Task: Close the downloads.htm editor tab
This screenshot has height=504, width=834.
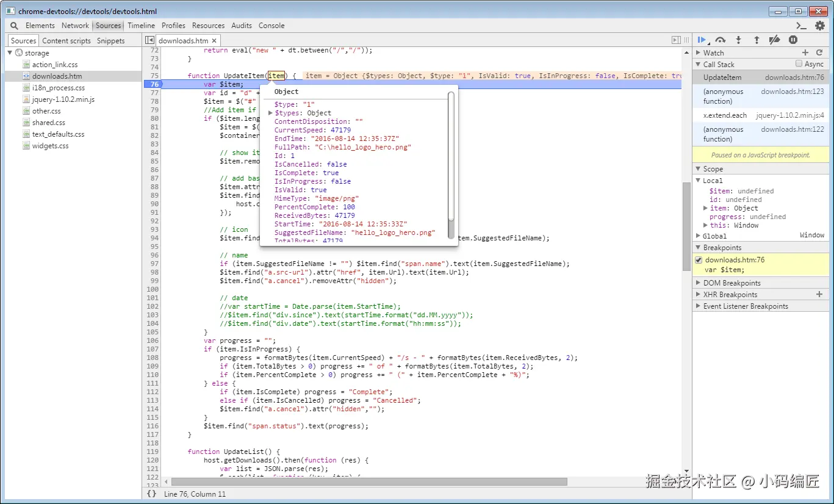Action: [215, 41]
